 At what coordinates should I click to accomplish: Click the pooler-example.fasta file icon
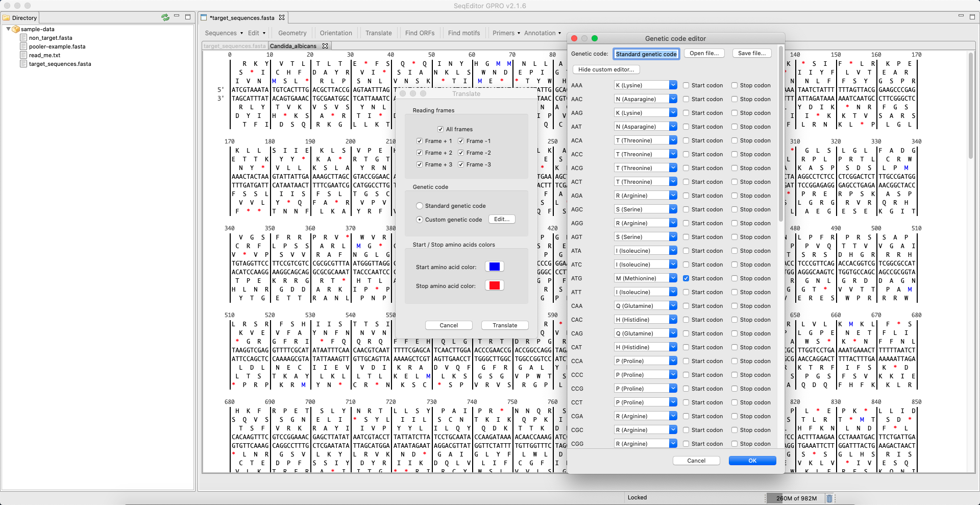23,46
